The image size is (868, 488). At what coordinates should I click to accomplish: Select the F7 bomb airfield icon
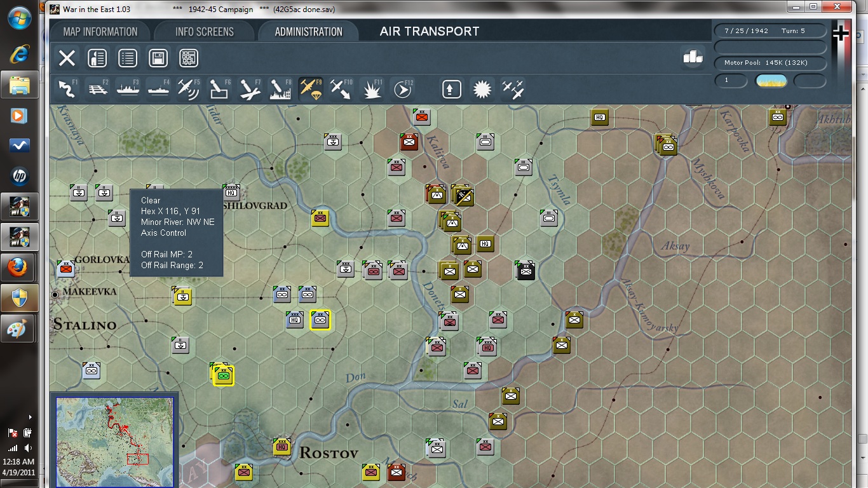(250, 89)
